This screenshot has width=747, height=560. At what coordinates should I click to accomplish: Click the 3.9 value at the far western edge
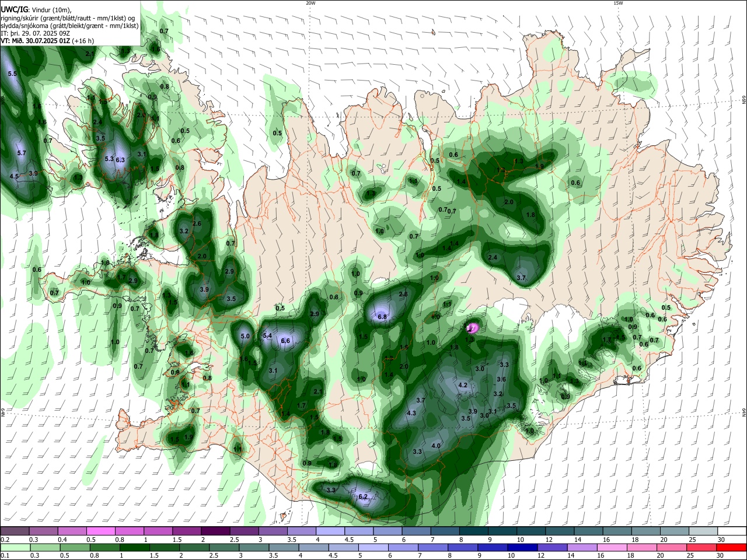33,173
